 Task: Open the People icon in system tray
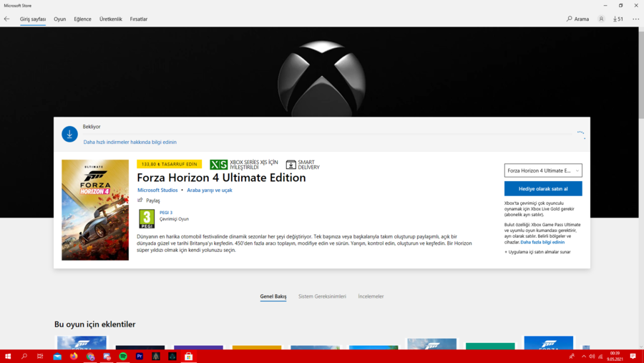[x=572, y=357]
